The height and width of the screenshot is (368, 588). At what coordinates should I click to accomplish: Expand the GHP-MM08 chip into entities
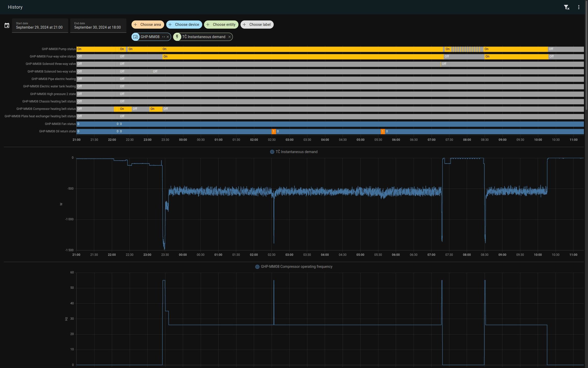click(163, 37)
